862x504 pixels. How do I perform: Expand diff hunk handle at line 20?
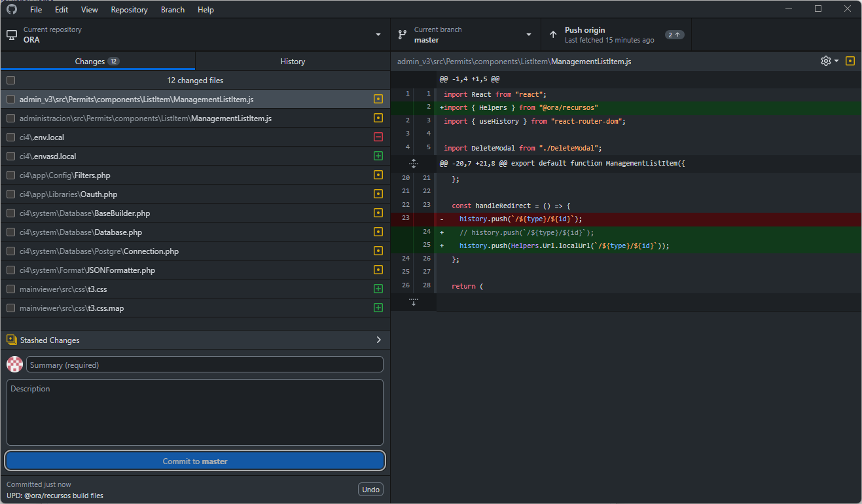pyautogui.click(x=413, y=163)
